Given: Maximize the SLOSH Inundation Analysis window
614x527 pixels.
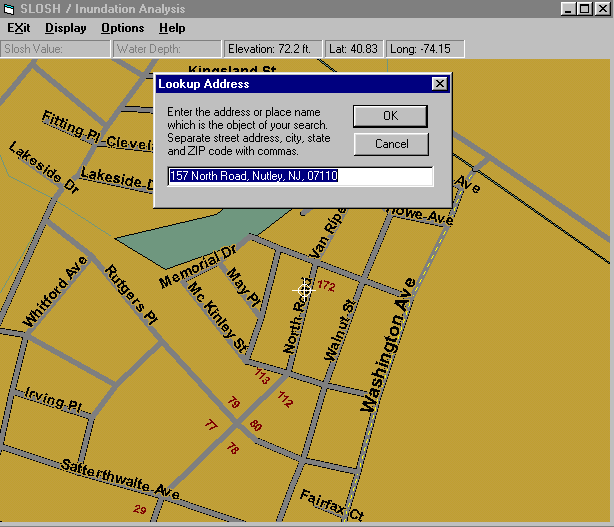Looking at the screenshot, I should click(x=584, y=8).
